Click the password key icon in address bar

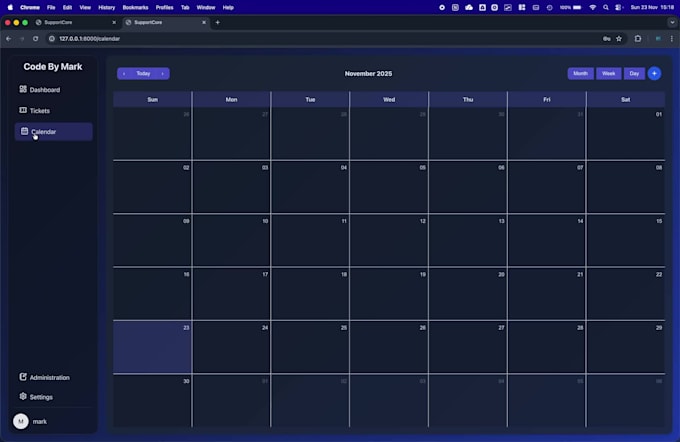click(607, 39)
